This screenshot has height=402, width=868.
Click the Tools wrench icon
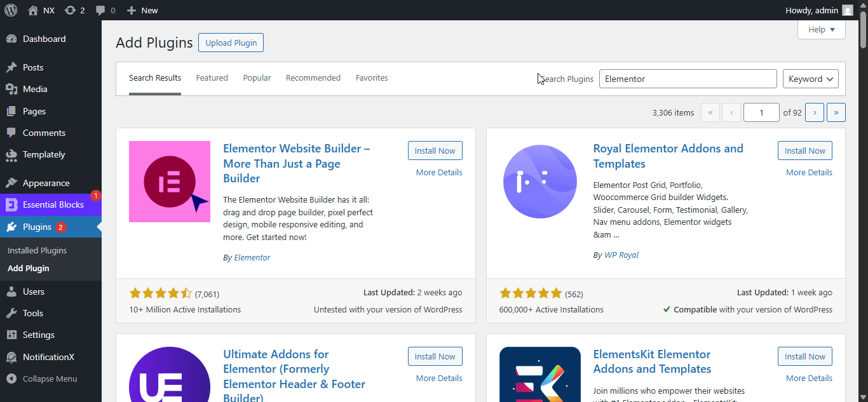[x=11, y=313]
